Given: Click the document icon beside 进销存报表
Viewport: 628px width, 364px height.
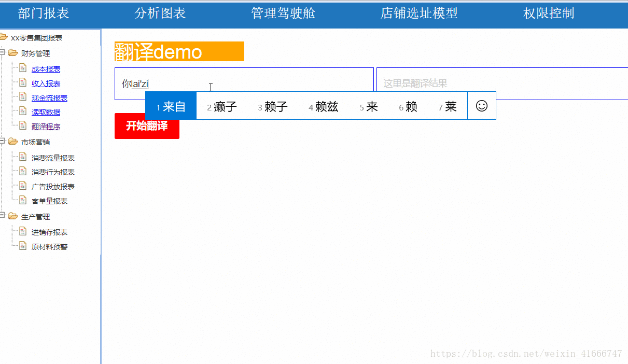Looking at the screenshot, I should coord(23,231).
